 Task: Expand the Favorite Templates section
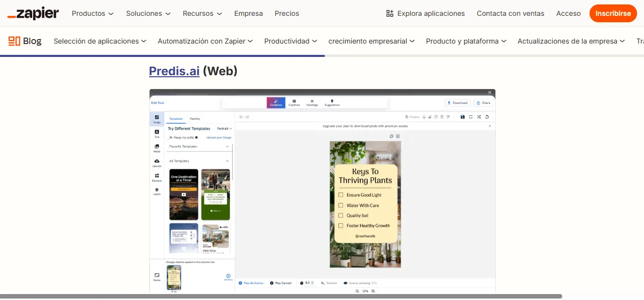[227, 147]
